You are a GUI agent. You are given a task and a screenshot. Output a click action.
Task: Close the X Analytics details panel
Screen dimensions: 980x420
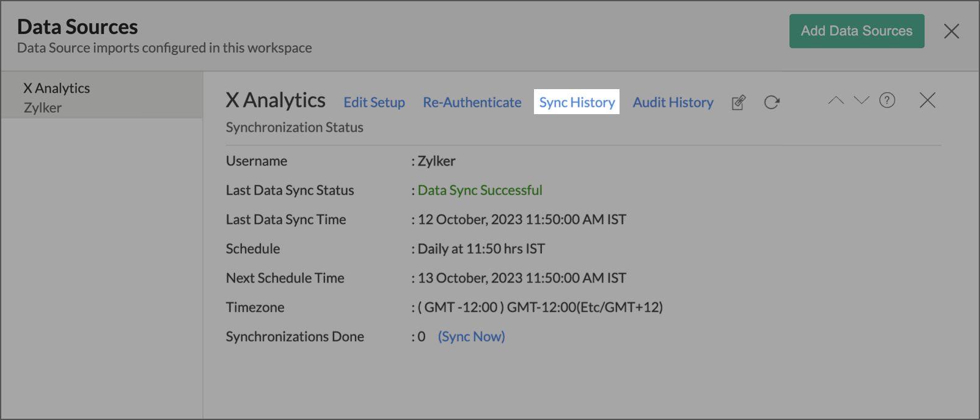pos(927,100)
